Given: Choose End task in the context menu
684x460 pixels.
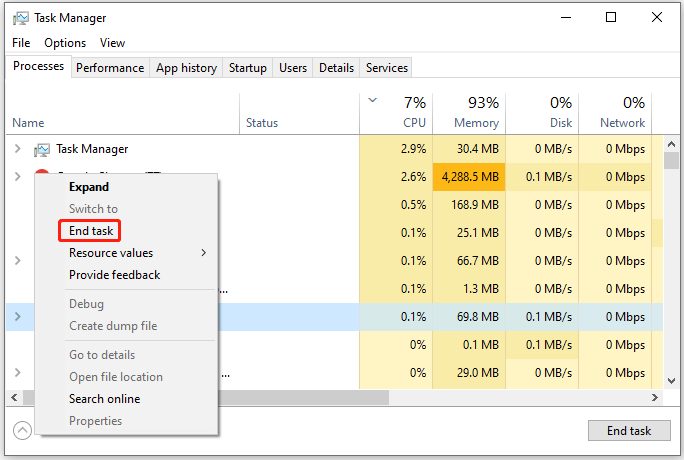Looking at the screenshot, I should [91, 231].
